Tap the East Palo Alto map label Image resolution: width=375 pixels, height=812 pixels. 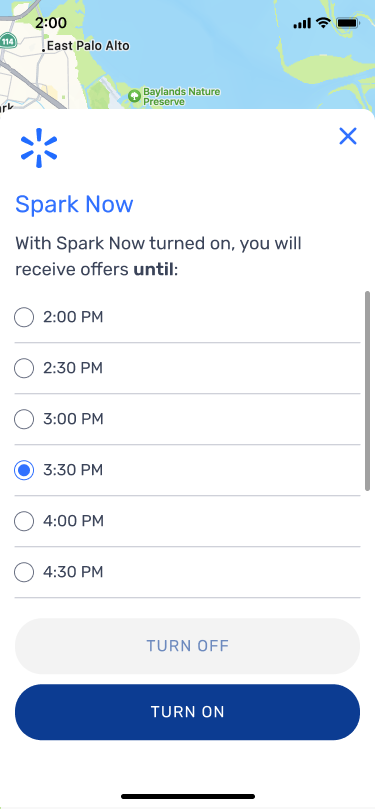[85, 47]
